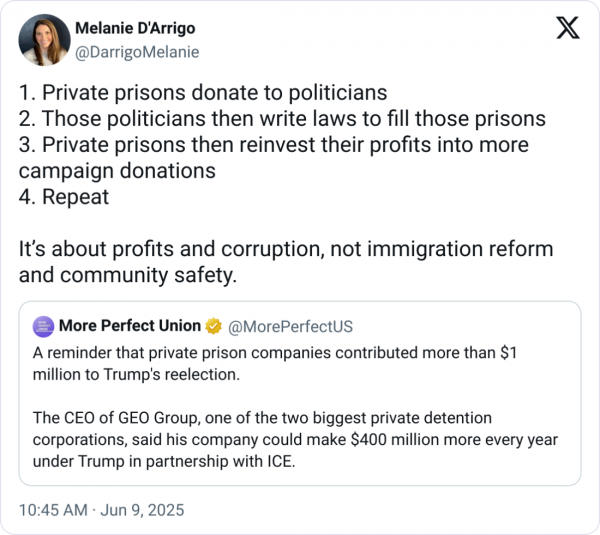This screenshot has height=535, width=600.
Task: Click 'It's about profits and corruption' paragraph
Action: 286,262
